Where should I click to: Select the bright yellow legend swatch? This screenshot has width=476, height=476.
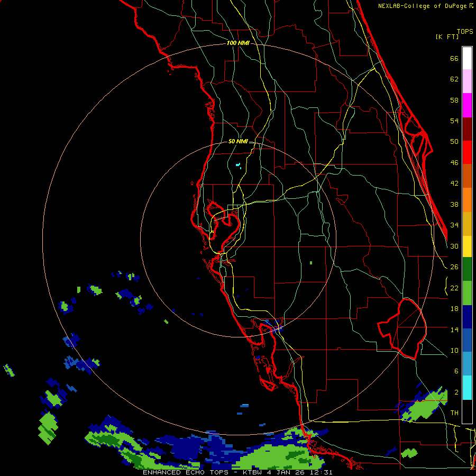[467, 246]
